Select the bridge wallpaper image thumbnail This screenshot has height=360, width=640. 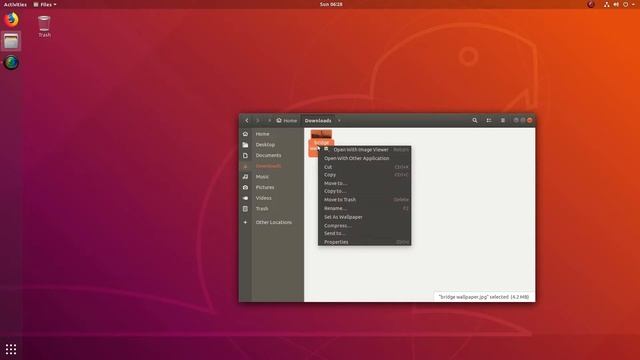click(x=321, y=135)
